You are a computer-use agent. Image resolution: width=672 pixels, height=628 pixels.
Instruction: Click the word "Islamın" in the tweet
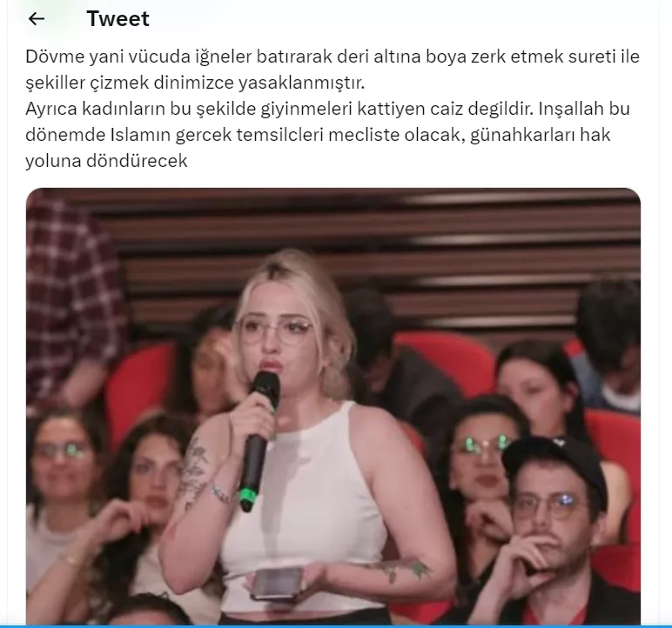coord(141,135)
